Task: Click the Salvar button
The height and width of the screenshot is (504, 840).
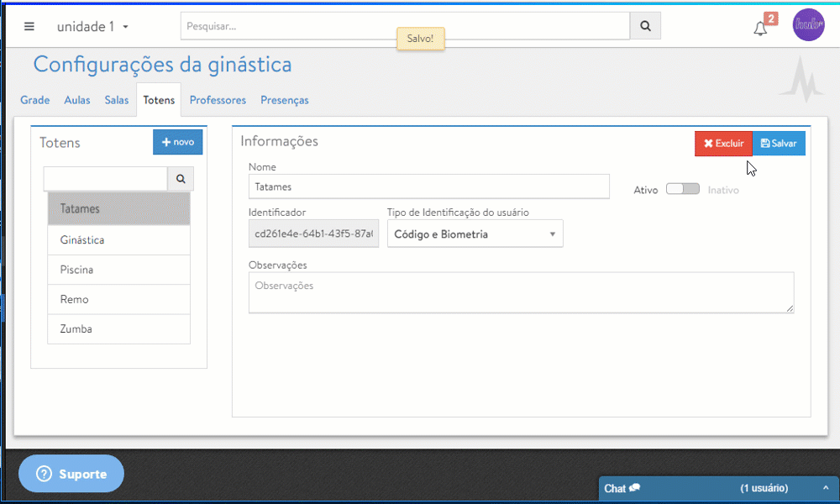Action: (779, 144)
